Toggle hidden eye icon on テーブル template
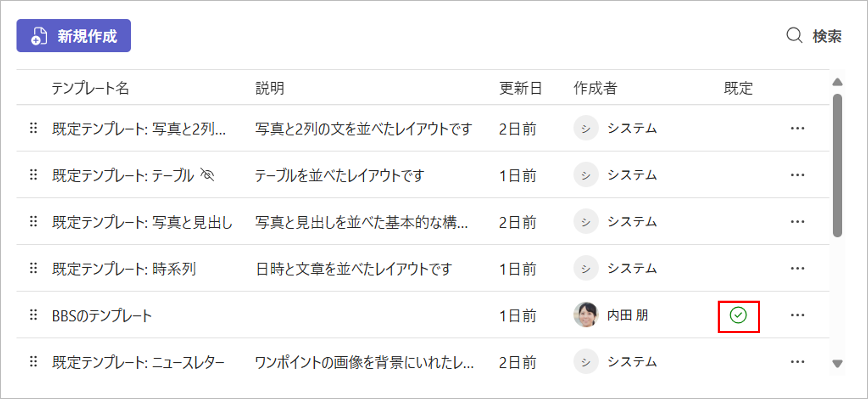 tap(207, 175)
